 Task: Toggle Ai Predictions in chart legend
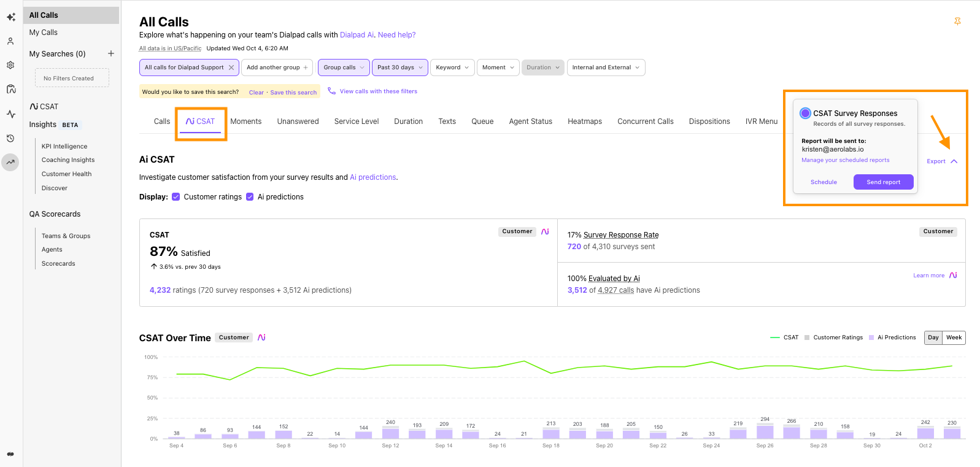coord(892,338)
